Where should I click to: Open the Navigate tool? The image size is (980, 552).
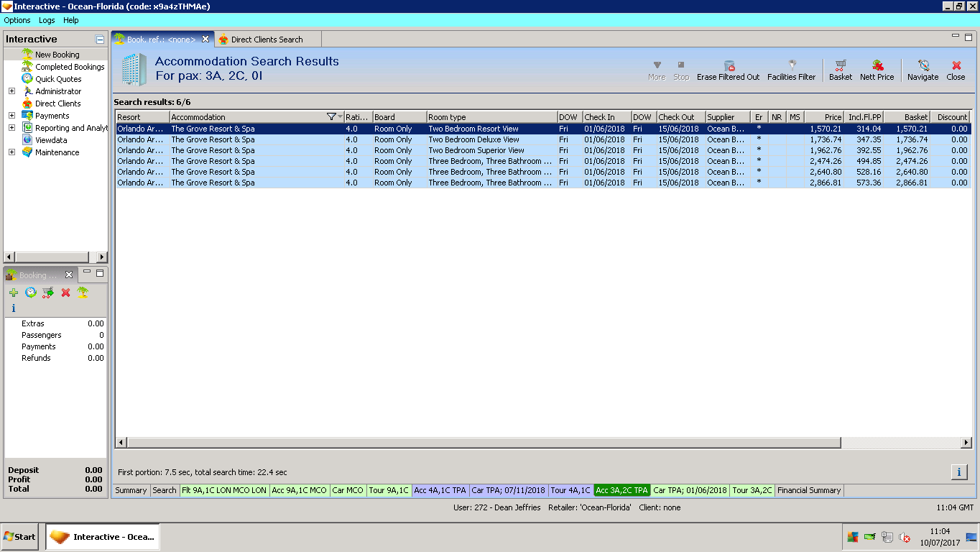click(923, 65)
